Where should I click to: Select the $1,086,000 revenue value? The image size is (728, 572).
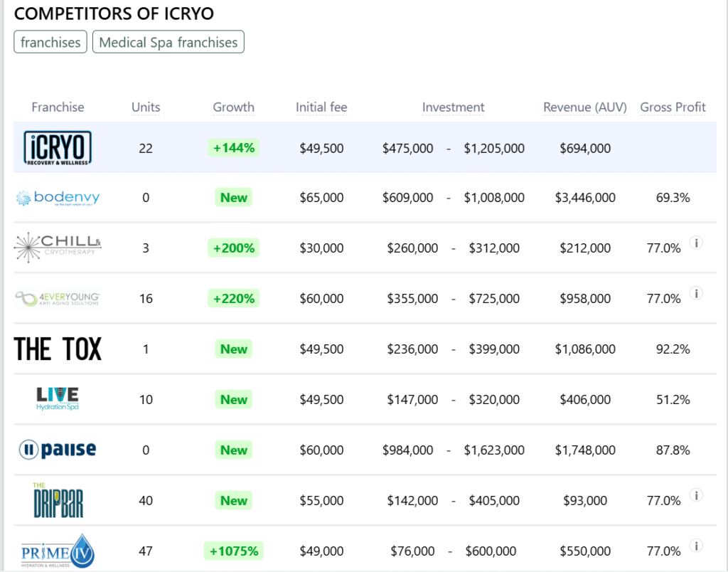pyautogui.click(x=585, y=349)
